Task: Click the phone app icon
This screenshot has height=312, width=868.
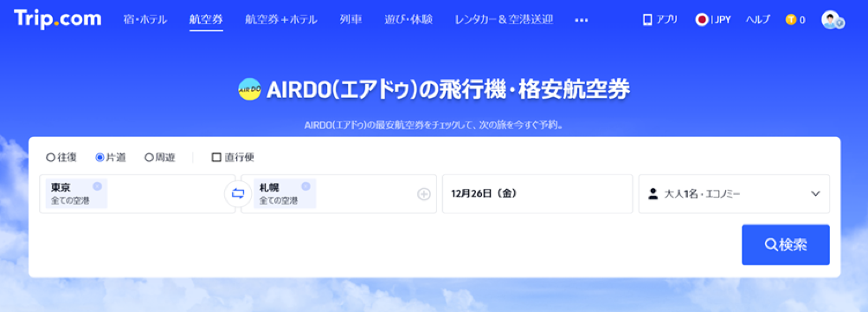Action: click(647, 20)
